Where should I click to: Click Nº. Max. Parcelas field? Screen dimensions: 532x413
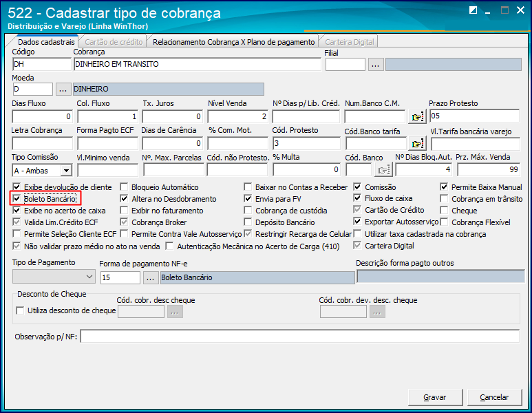click(173, 170)
